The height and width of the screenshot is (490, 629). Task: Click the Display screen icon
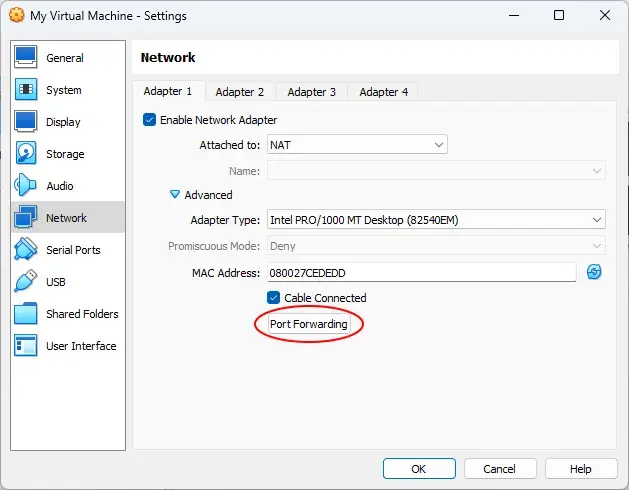pos(26,121)
